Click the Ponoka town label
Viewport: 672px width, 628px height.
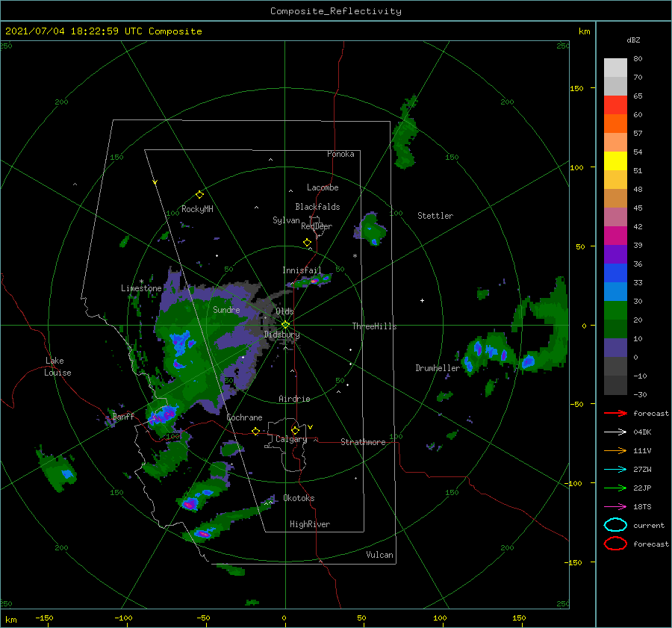point(340,154)
